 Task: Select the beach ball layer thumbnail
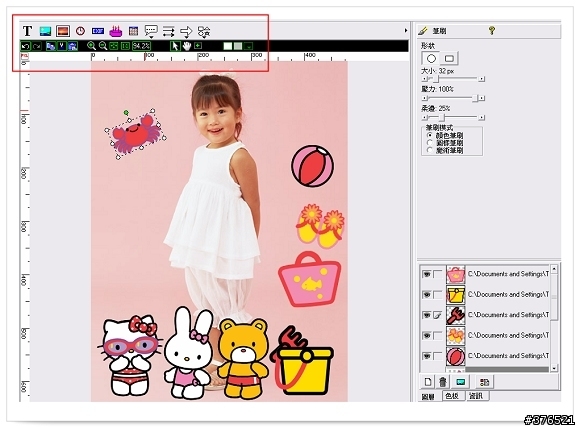coord(455,357)
